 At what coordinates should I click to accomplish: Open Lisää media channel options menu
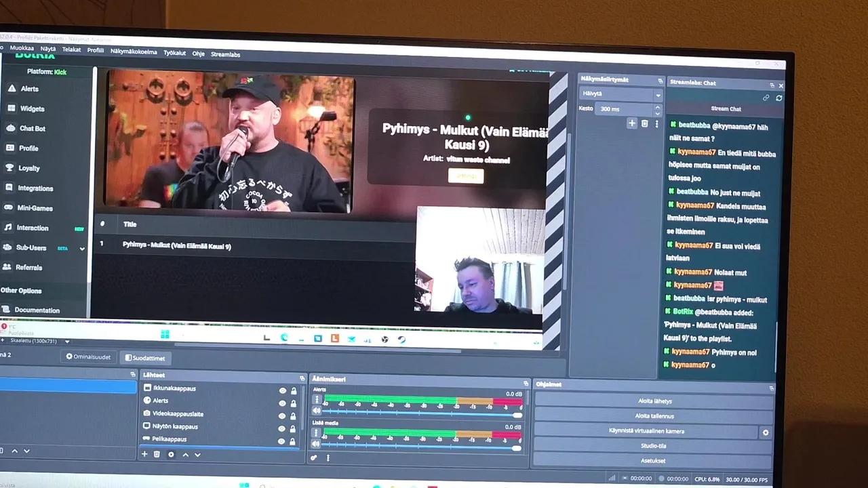(x=316, y=434)
